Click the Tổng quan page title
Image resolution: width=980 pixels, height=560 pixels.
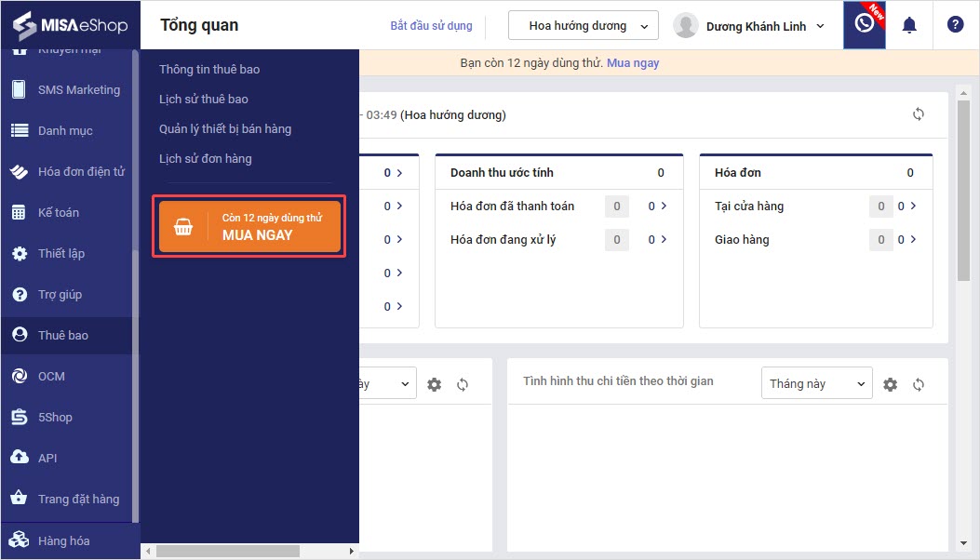click(x=199, y=25)
